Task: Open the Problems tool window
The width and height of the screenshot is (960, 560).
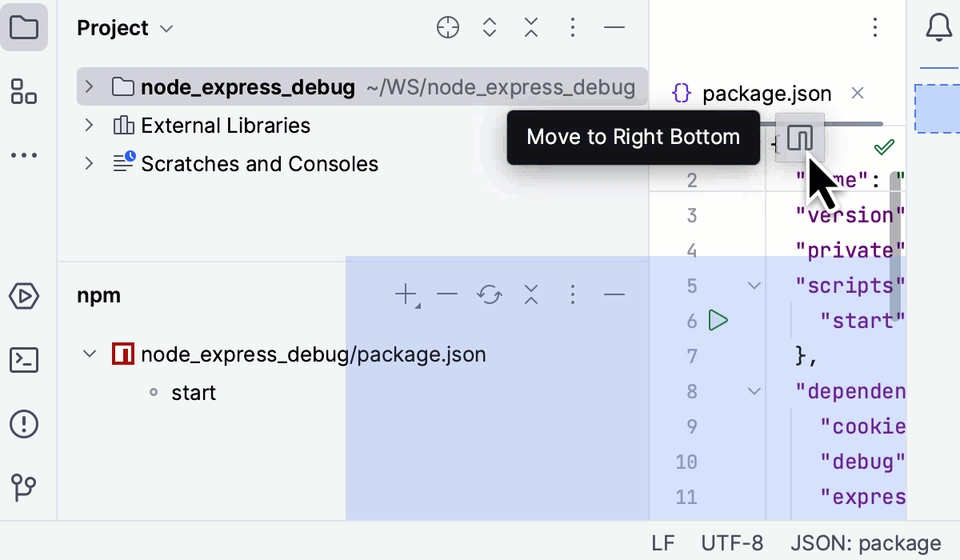Action: coord(24,423)
